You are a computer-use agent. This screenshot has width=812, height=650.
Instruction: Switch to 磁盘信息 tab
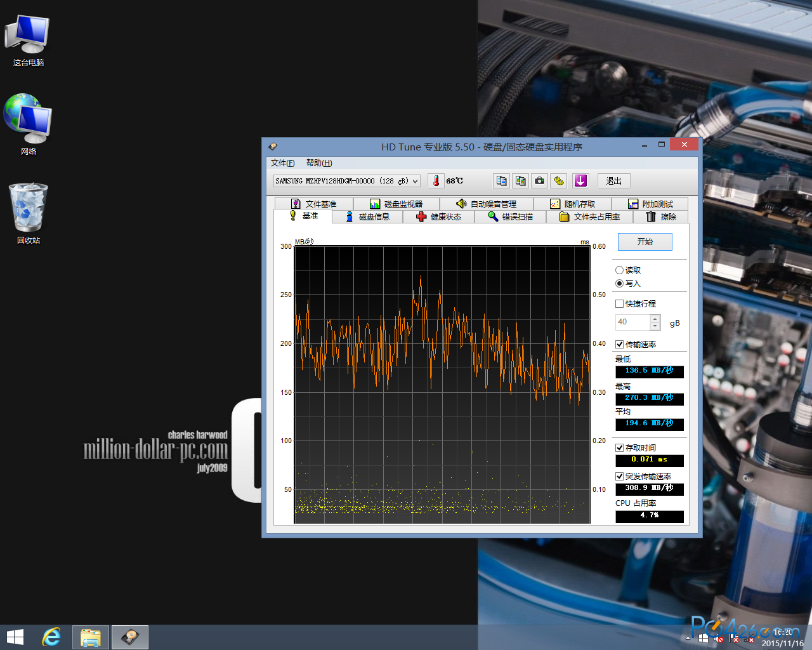[x=368, y=217]
